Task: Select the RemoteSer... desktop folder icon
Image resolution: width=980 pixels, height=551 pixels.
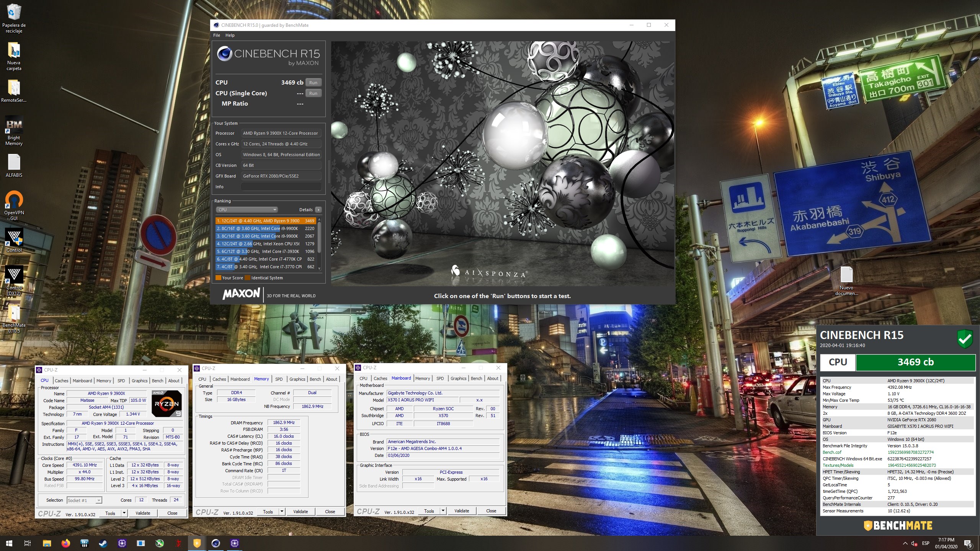Action: pos(14,88)
